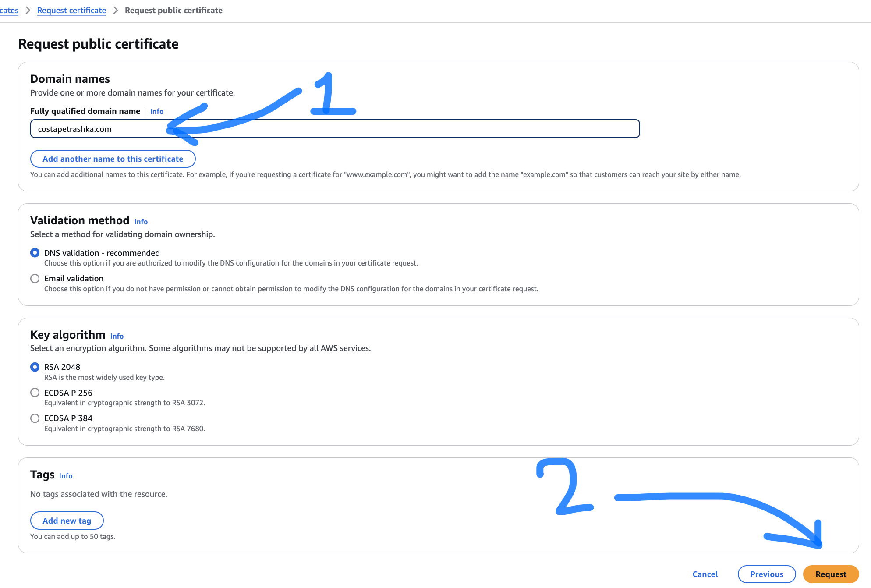Image resolution: width=871 pixels, height=588 pixels.
Task: Choose Email validation radio option
Action: coord(35,279)
